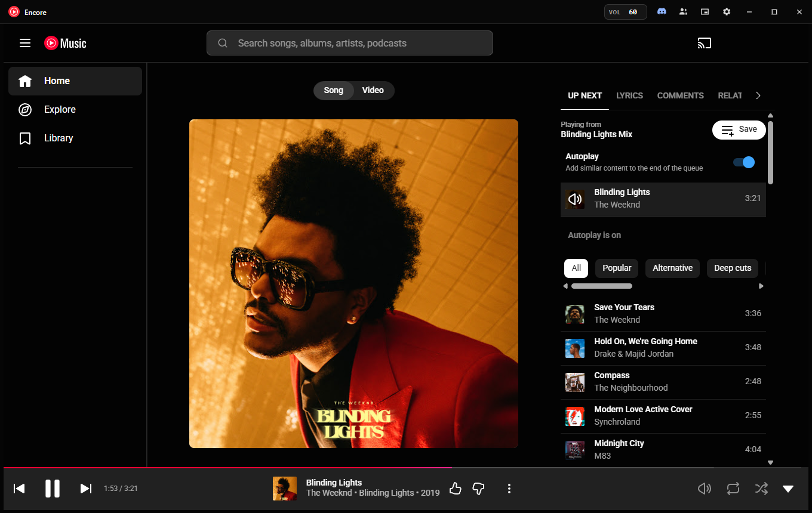
Task: Open Encore settings gear
Action: pos(726,12)
